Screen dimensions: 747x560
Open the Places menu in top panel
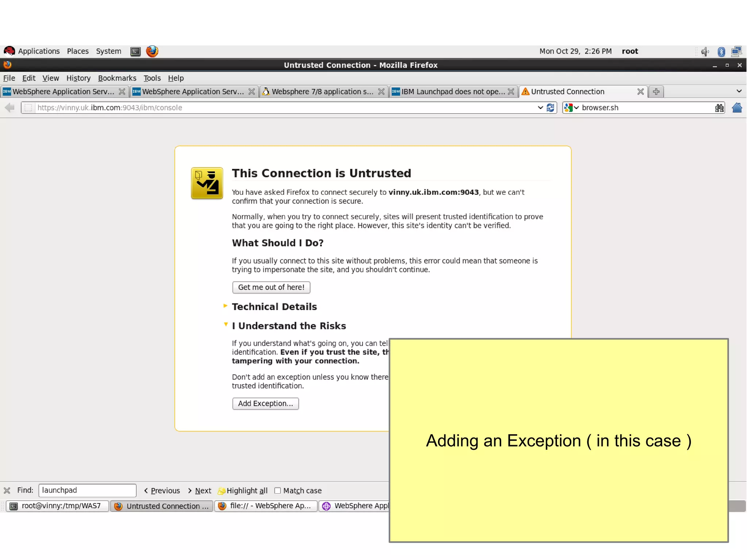[78, 51]
